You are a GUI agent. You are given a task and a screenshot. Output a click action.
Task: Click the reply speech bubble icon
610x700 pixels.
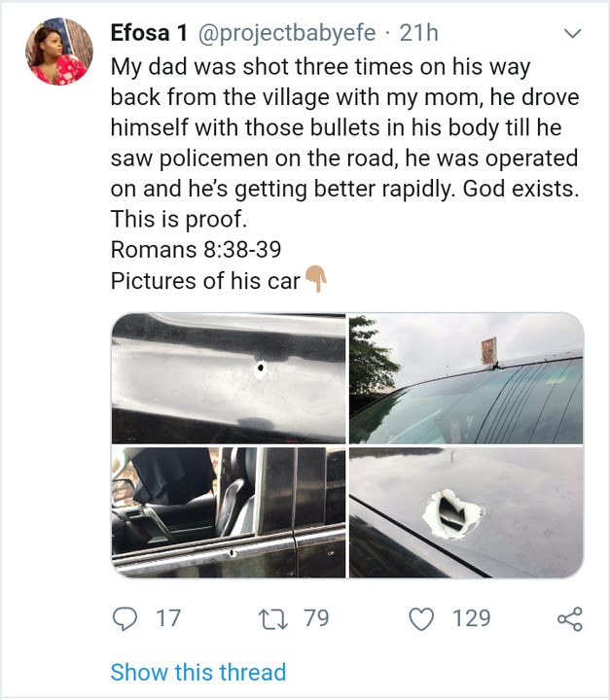pyautogui.click(x=125, y=618)
